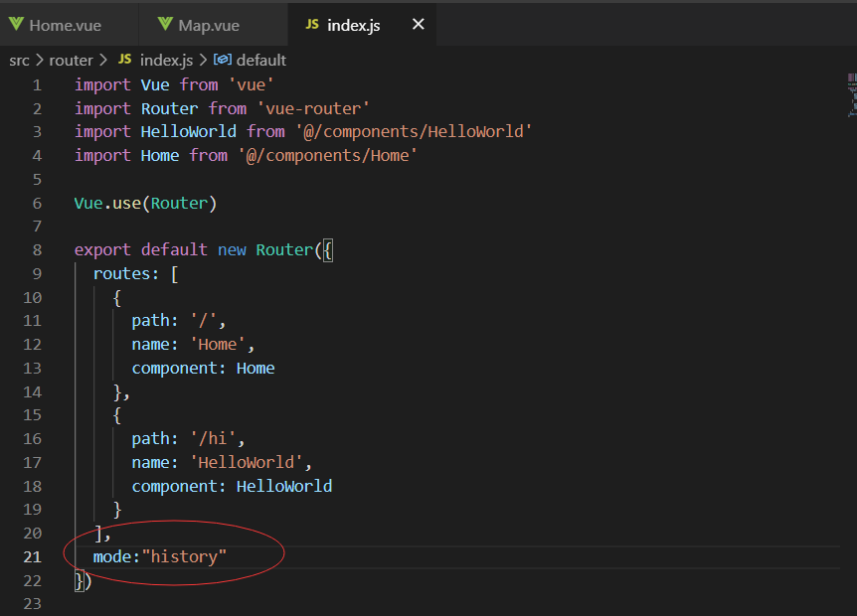Click the symbol icon before default breadcrumb
The width and height of the screenshot is (857, 616).
click(222, 59)
